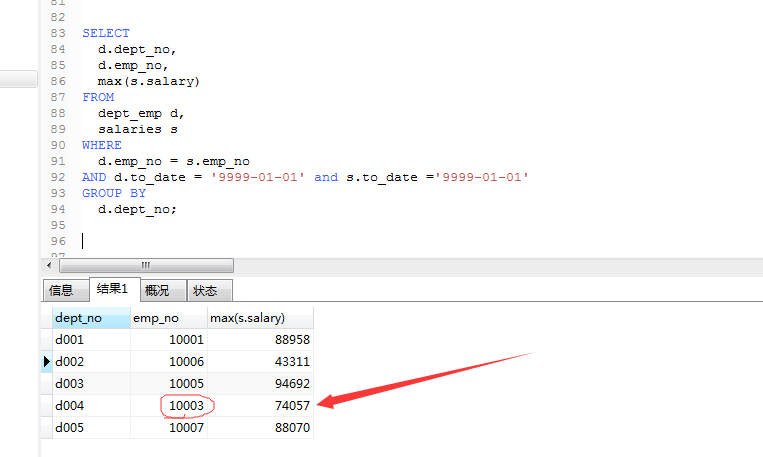This screenshot has width=763, height=457.
Task: Click the salary value 88070
Action: coord(260,427)
